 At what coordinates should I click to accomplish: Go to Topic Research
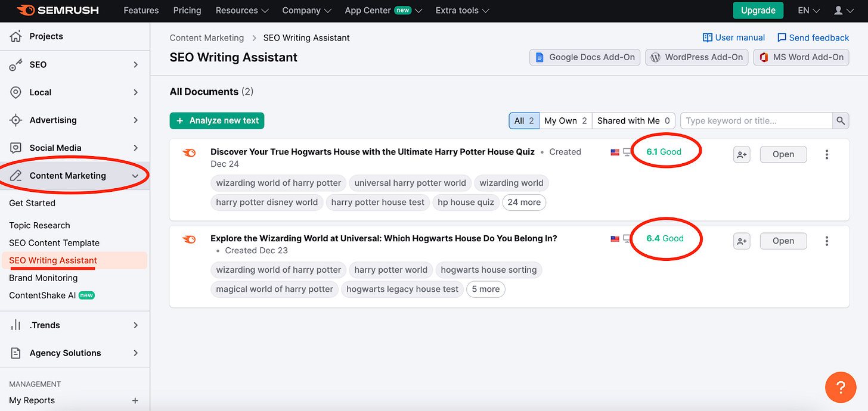39,225
